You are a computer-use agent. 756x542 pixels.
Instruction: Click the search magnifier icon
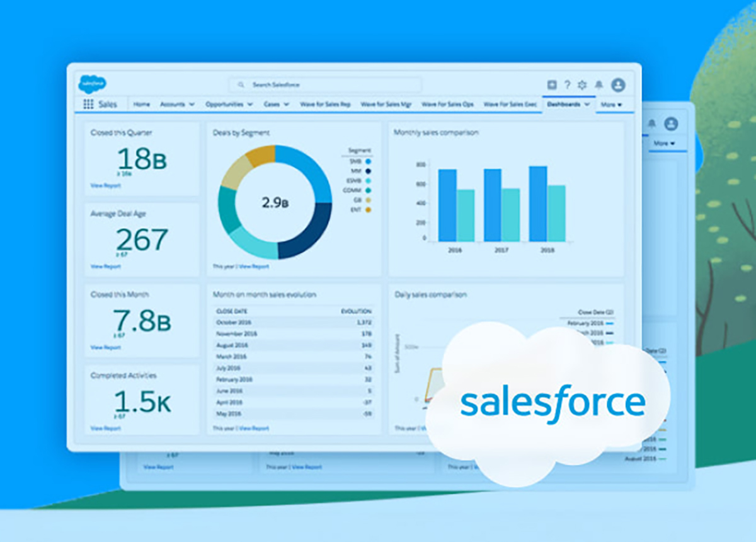[x=241, y=85]
